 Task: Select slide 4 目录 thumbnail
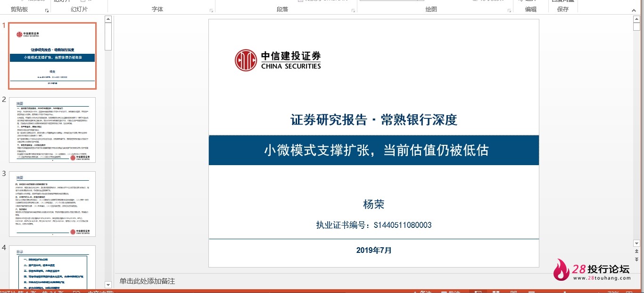[x=52, y=267]
